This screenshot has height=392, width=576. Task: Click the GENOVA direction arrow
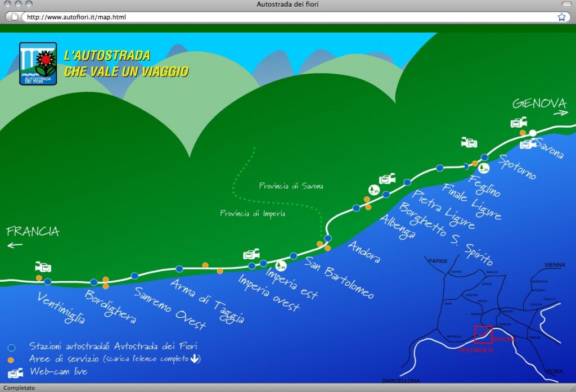pyautogui.click(x=561, y=114)
